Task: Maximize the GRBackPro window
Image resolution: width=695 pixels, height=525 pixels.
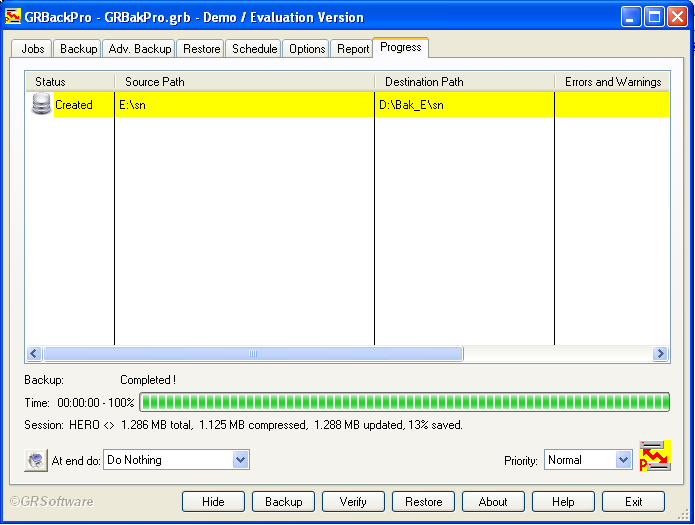Action: pos(654,17)
